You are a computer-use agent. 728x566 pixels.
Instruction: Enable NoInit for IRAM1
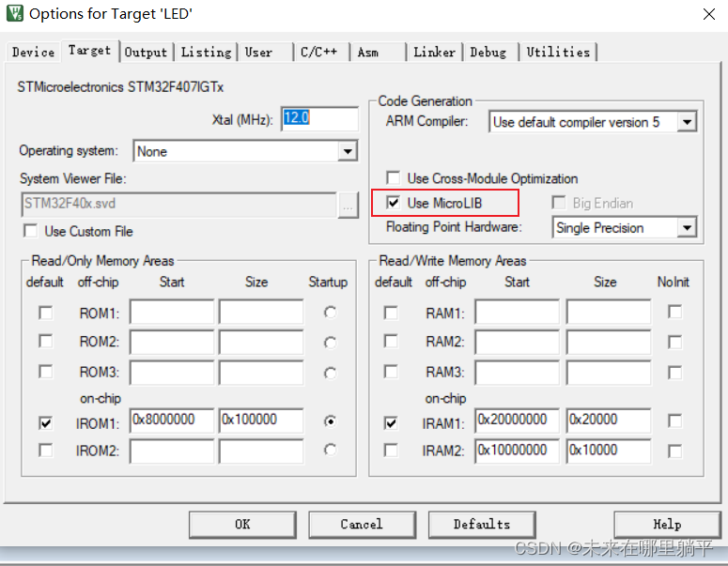click(675, 421)
